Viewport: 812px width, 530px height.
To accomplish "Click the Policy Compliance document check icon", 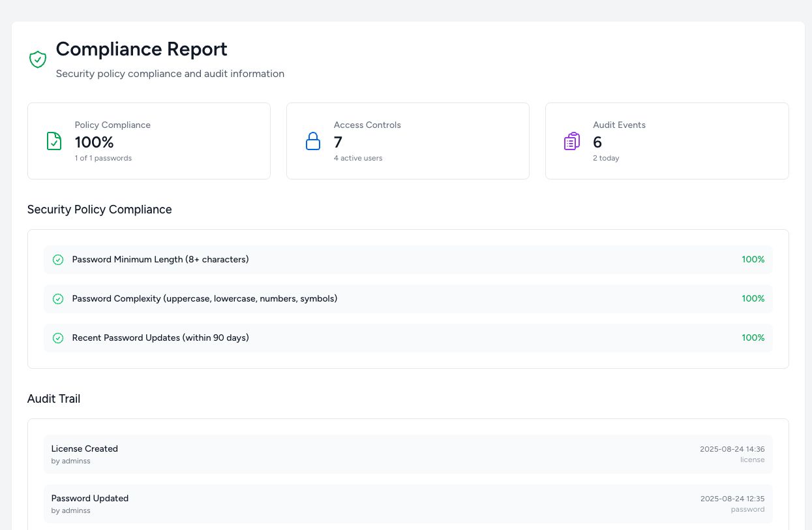I will coord(54,141).
